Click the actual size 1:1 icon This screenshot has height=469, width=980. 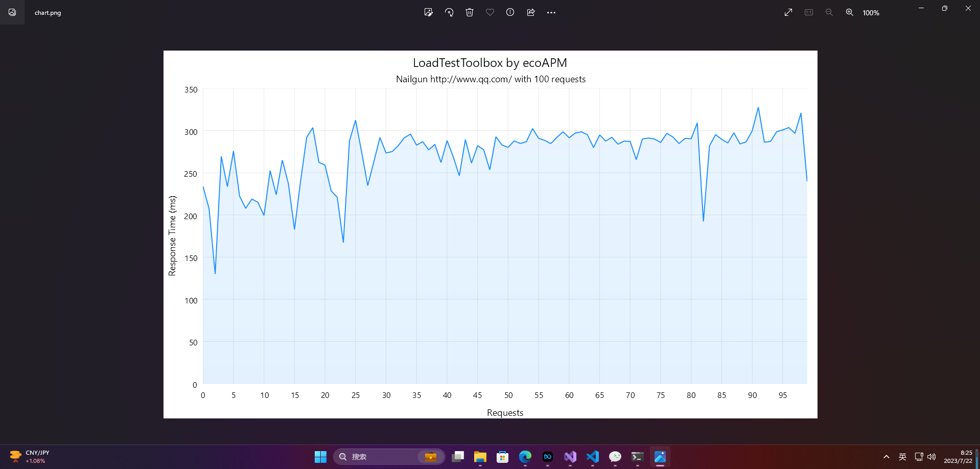[x=809, y=12]
